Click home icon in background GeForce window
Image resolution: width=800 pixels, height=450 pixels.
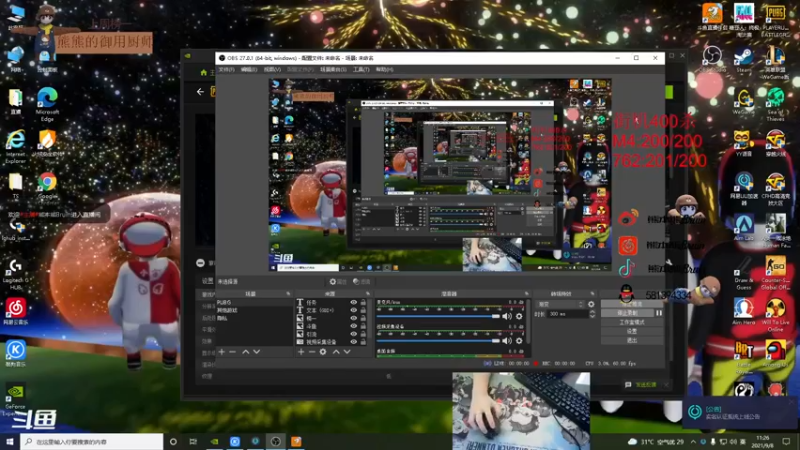[204, 72]
